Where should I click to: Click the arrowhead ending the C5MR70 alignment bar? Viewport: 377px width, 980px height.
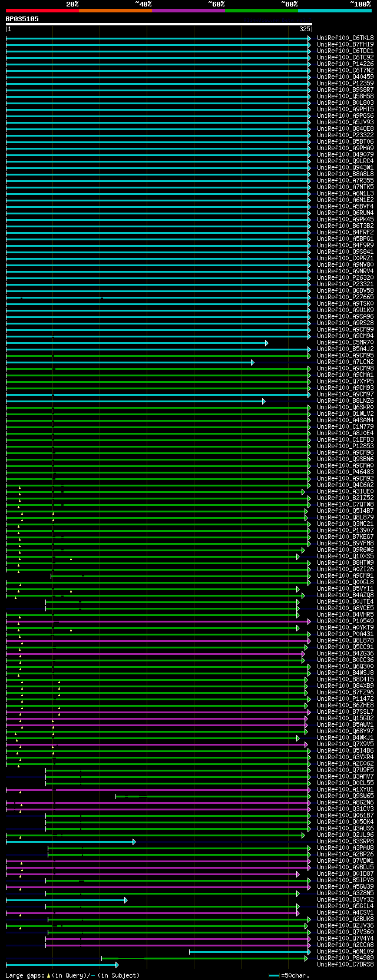tap(267, 343)
